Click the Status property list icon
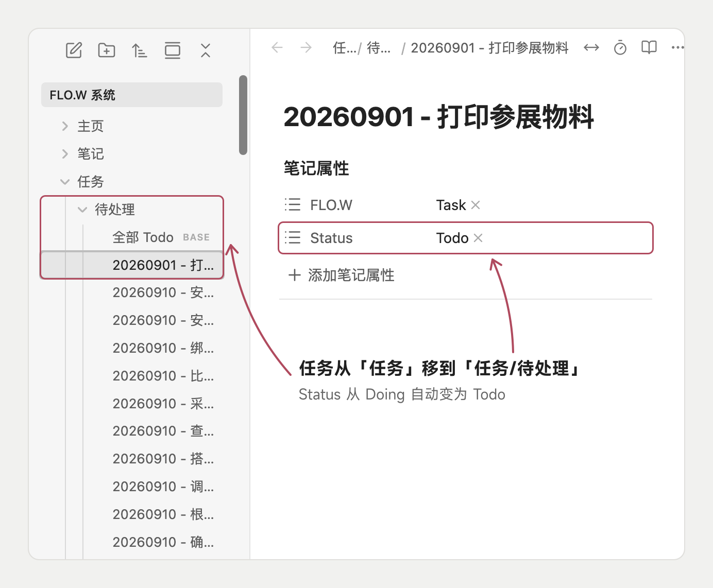Screen dimensions: 713x588 click(293, 238)
